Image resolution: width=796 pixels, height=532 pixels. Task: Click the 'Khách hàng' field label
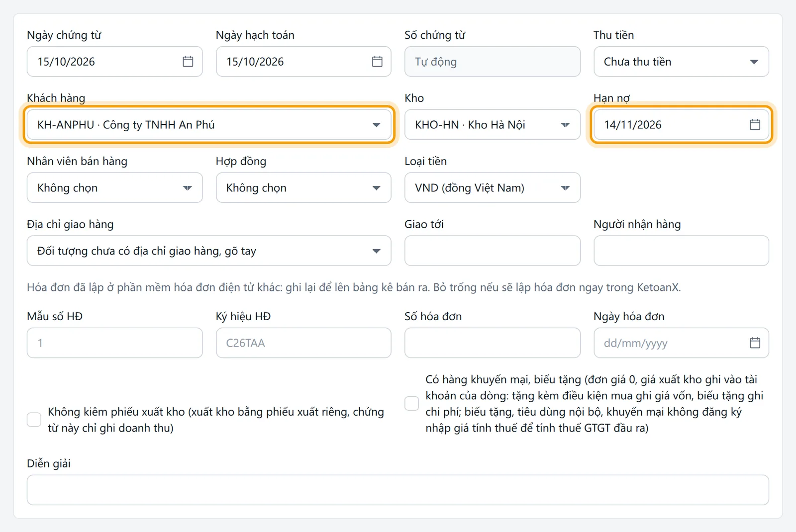[x=56, y=98]
